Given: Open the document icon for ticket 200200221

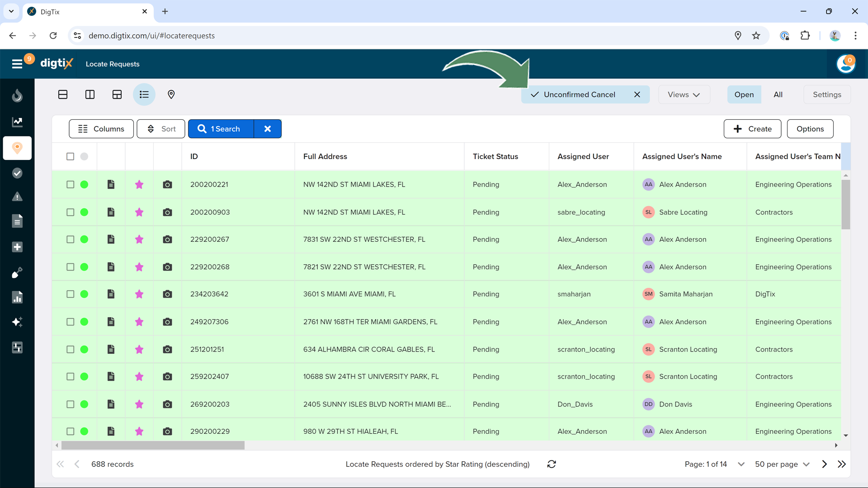Looking at the screenshot, I should tap(111, 184).
